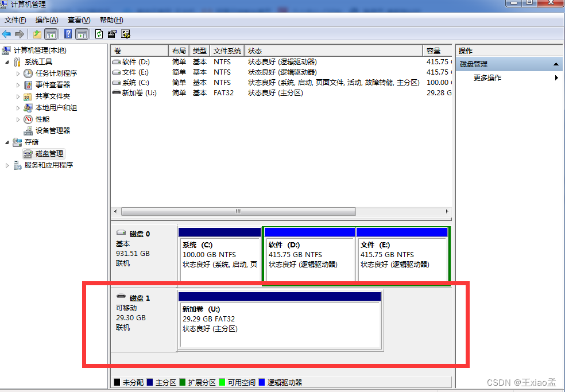
Task: Click the drive icon beside 文件 (E:) row
Action: (117, 72)
